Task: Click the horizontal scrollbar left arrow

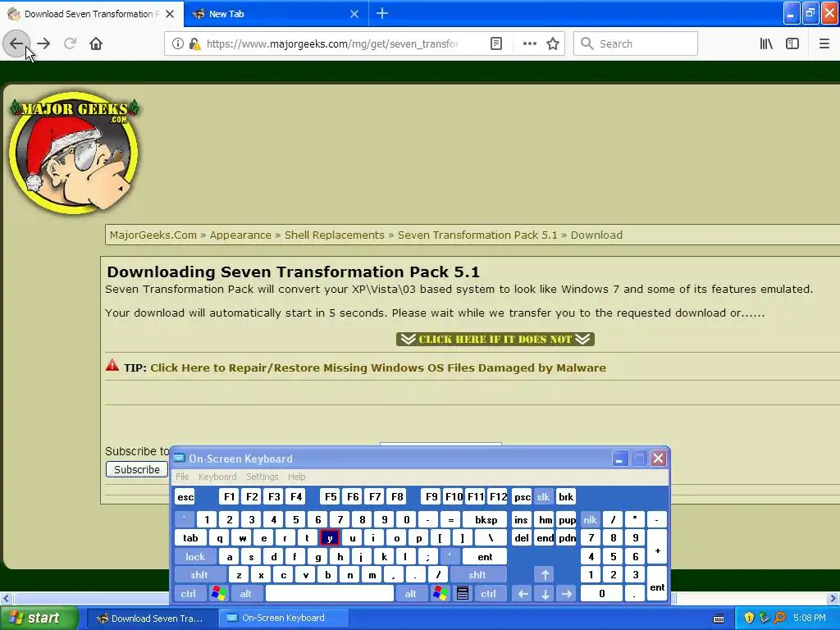Action: [x=7, y=598]
